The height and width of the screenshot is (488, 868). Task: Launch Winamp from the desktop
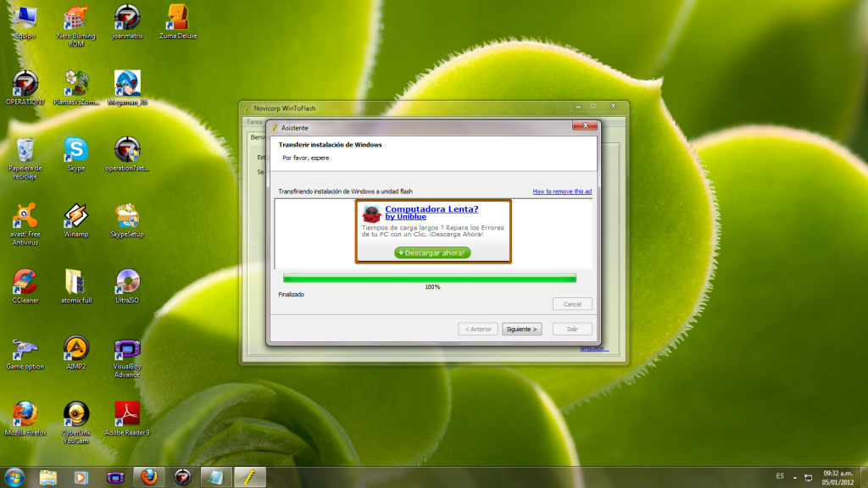[75, 220]
